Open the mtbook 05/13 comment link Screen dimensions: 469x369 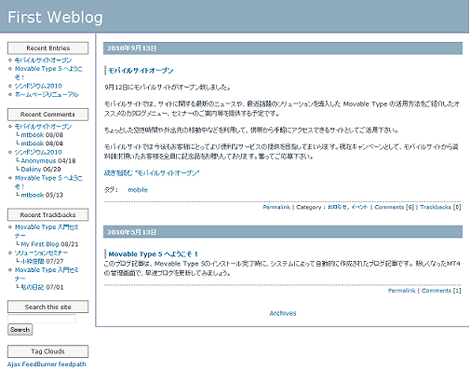click(x=42, y=195)
